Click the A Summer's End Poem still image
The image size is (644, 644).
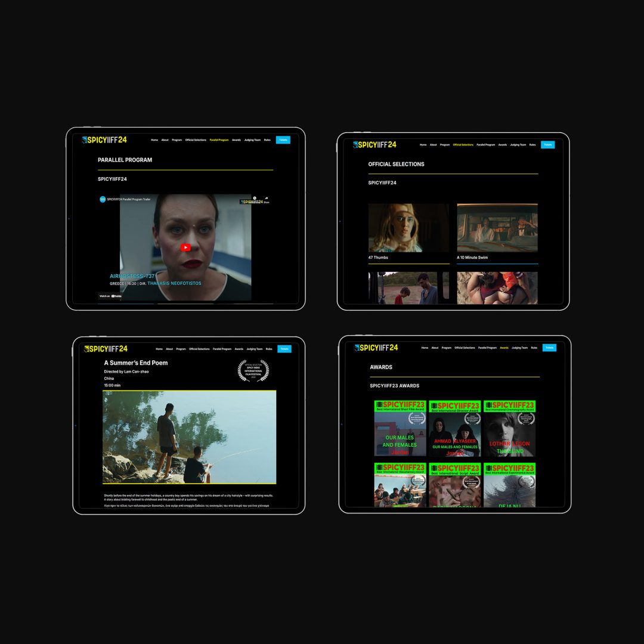click(190, 437)
